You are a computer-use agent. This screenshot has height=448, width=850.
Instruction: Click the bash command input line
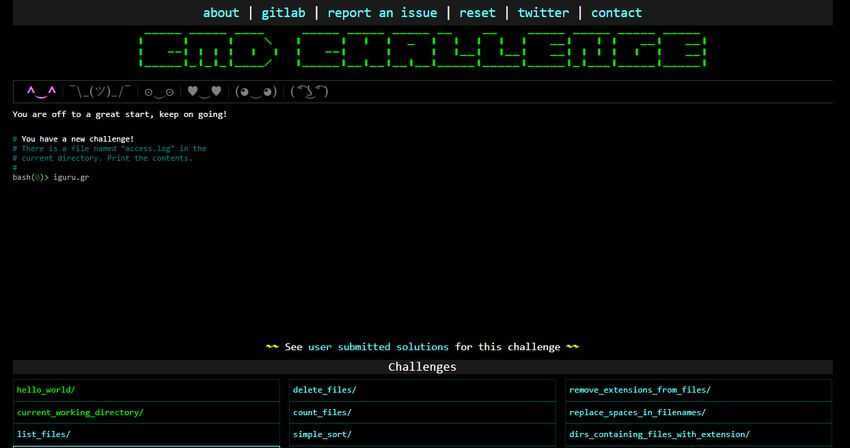coord(423,177)
